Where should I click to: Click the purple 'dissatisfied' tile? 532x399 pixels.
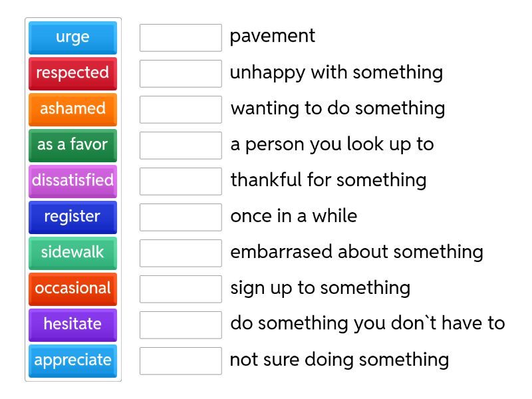72,181
